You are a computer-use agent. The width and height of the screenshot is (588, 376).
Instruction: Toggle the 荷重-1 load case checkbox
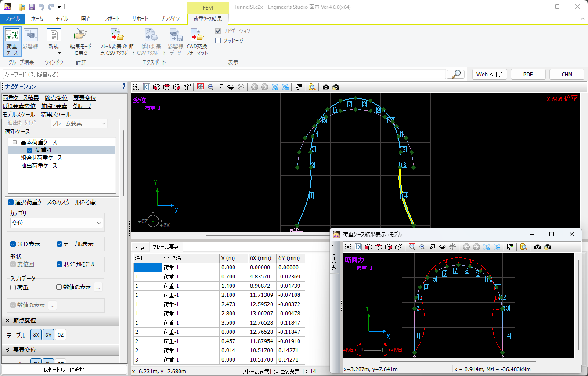(30, 150)
